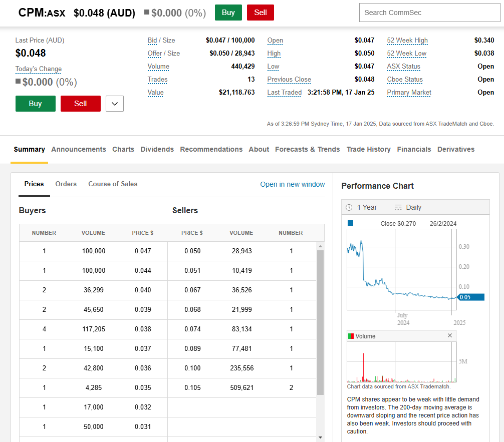Image resolution: width=504 pixels, height=442 pixels.
Task: Click seller price cell 0.050
Action: 192,251
